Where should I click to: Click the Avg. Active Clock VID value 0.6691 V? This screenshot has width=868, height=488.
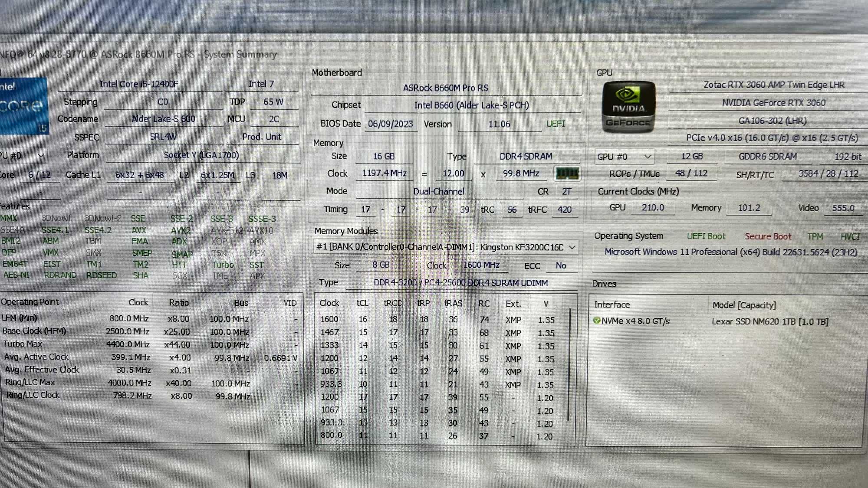coord(280,358)
